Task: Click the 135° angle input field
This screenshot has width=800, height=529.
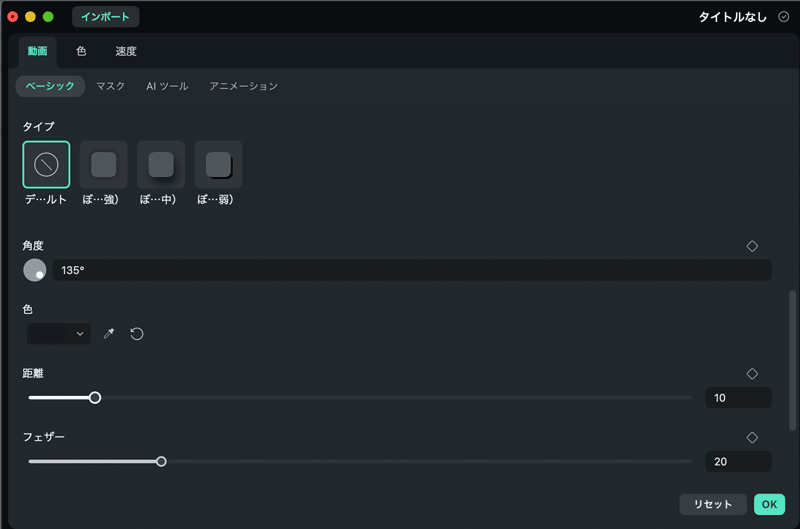Action: click(x=412, y=270)
